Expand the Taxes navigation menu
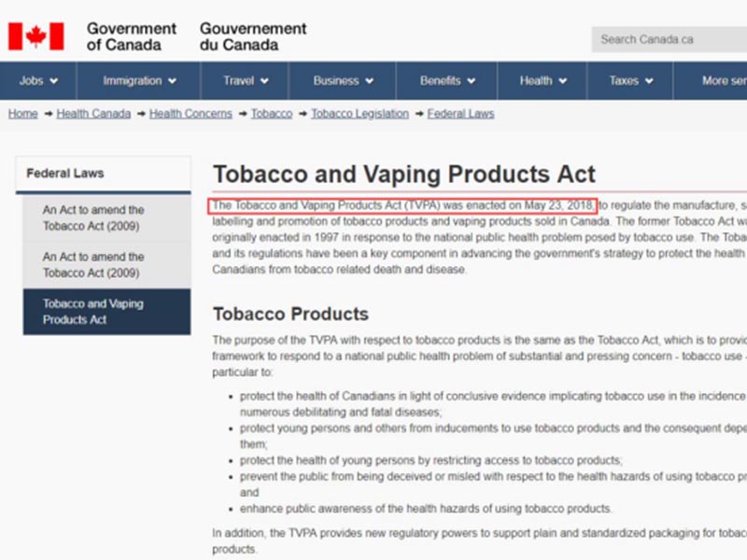Viewport: 747px width, 560px height. tap(627, 81)
